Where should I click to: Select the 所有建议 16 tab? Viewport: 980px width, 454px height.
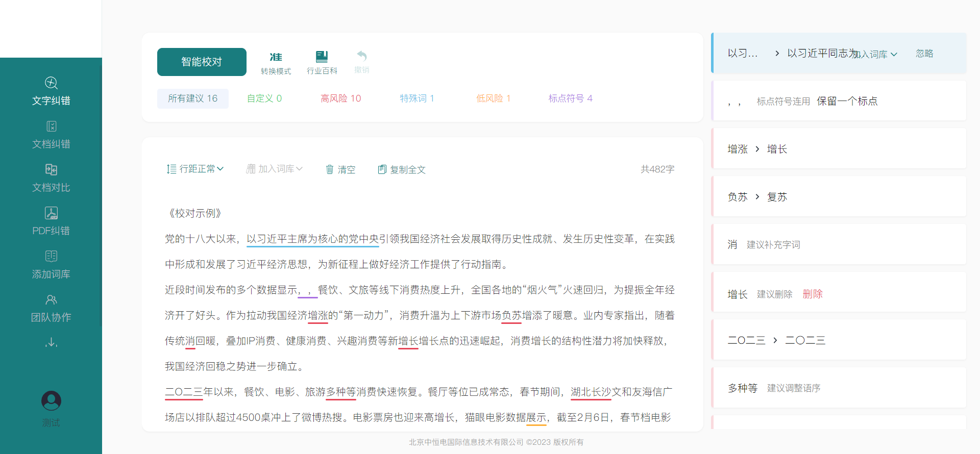[x=193, y=98]
